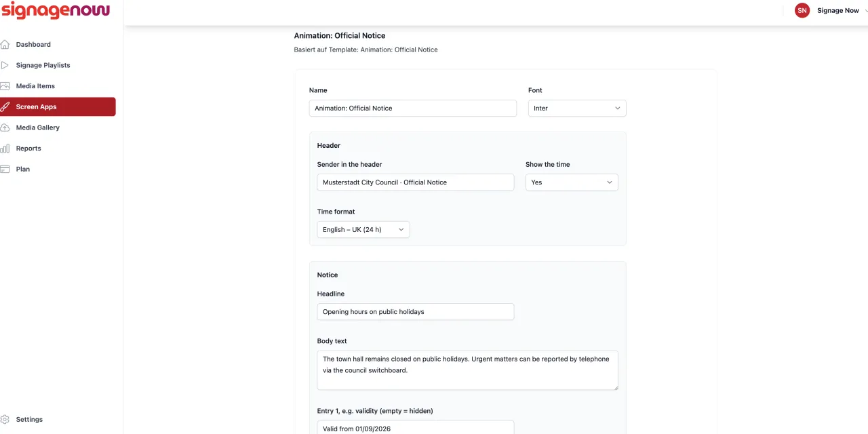Screen dimensions: 868x434
Task: Click the Reports bar chart icon
Action: coord(5,149)
